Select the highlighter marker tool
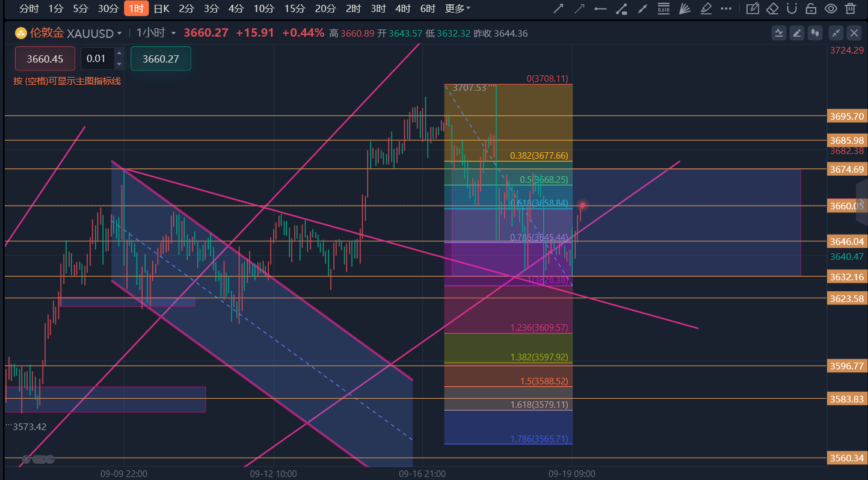This screenshot has height=480, width=868. coord(706,8)
